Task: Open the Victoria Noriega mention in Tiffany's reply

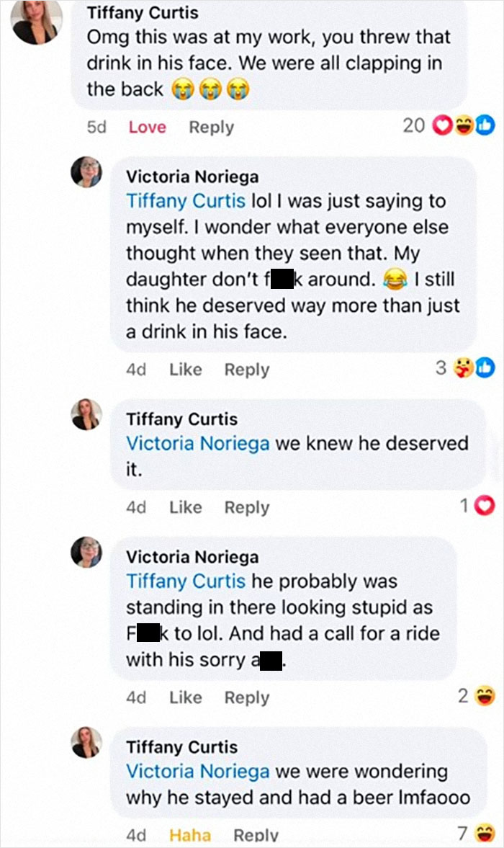Action: [x=194, y=445]
